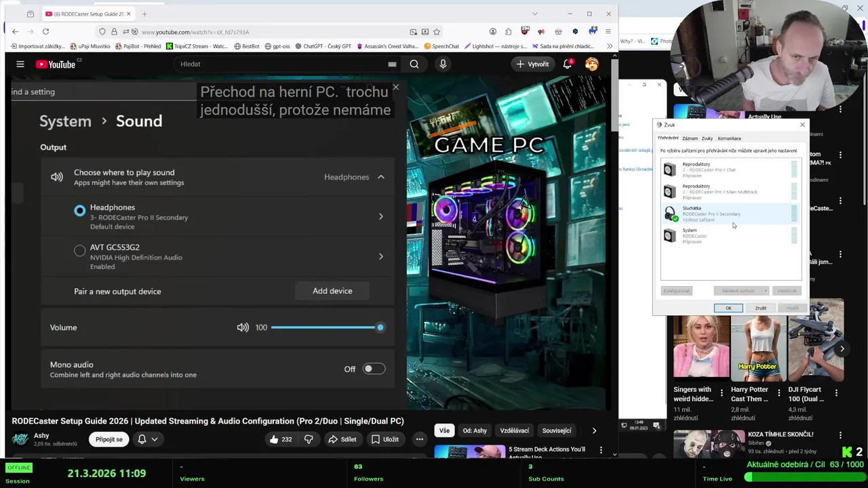868x488 pixels.
Task: Select the Od: Ashy filter chip
Action: click(x=475, y=430)
